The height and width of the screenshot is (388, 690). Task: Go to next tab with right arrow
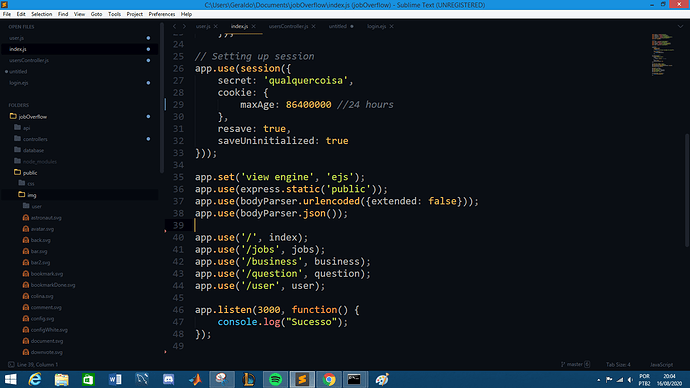tap(184, 26)
